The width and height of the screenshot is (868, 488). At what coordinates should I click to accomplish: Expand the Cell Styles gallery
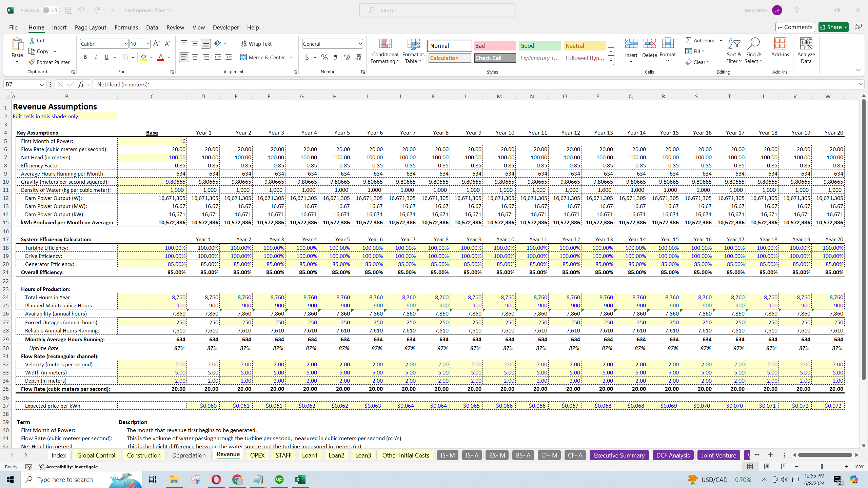(x=611, y=61)
